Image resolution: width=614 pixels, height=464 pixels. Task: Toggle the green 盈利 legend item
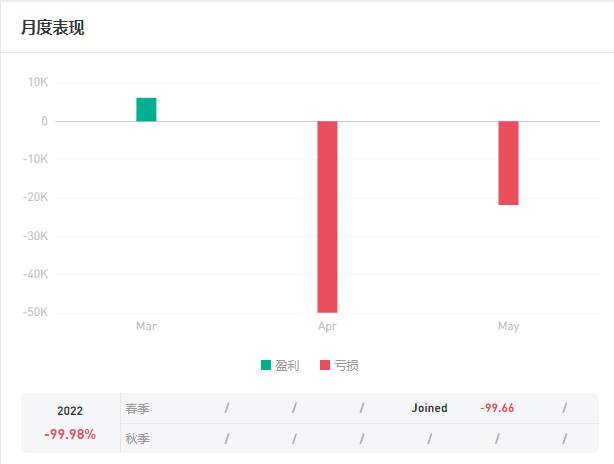[280, 365]
